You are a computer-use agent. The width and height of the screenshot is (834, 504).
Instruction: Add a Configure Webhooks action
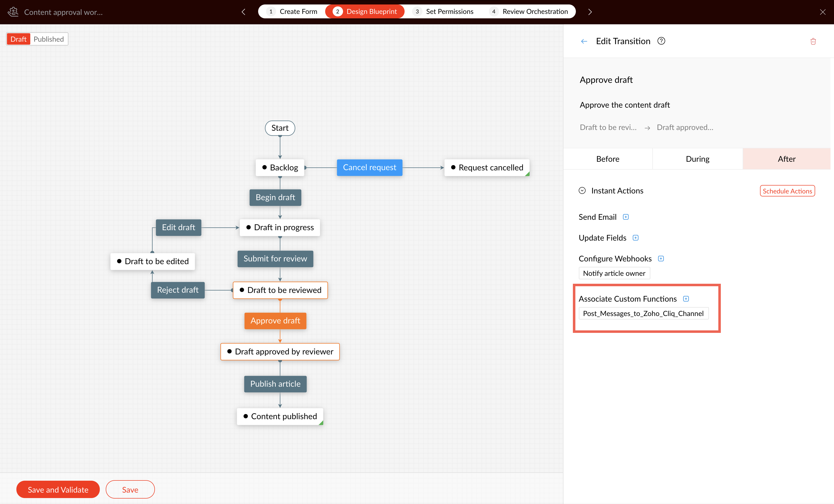pos(661,258)
